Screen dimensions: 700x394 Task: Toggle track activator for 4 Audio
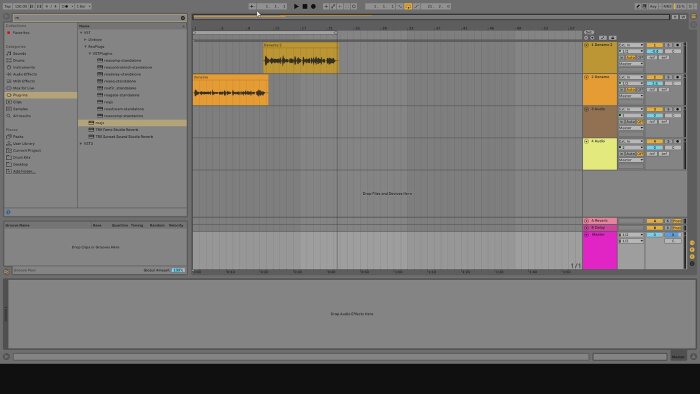[654, 141]
